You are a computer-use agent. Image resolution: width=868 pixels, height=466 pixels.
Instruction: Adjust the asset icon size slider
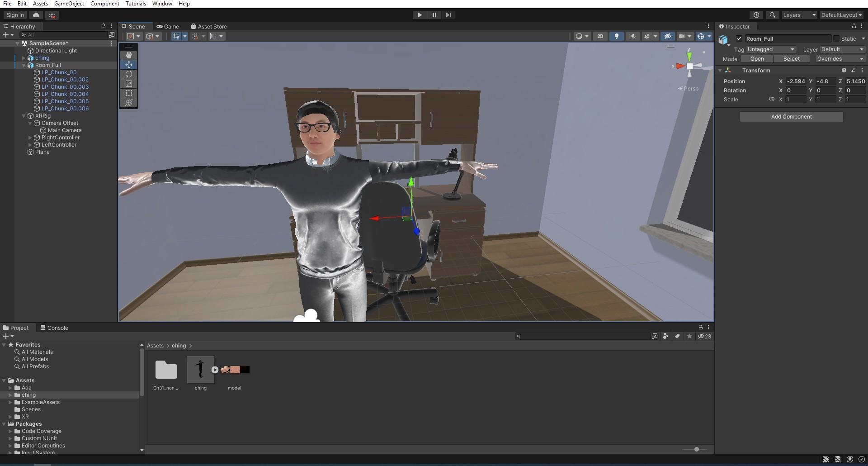coord(696,449)
